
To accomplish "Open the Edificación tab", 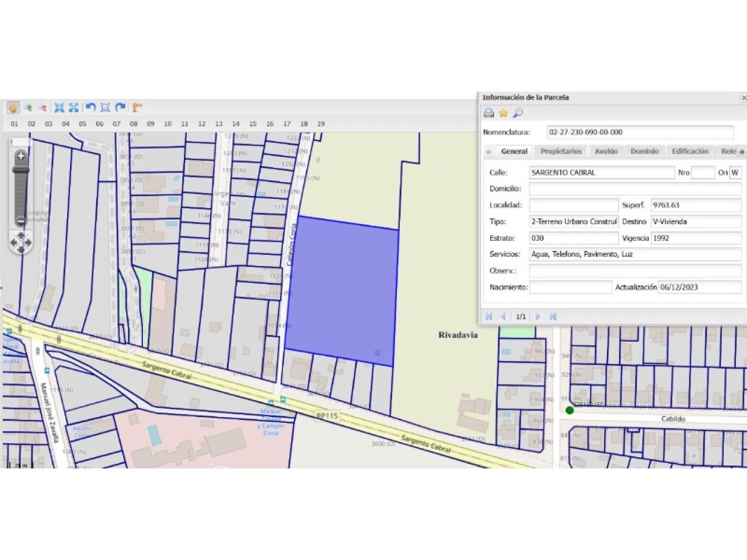I will 690,152.
